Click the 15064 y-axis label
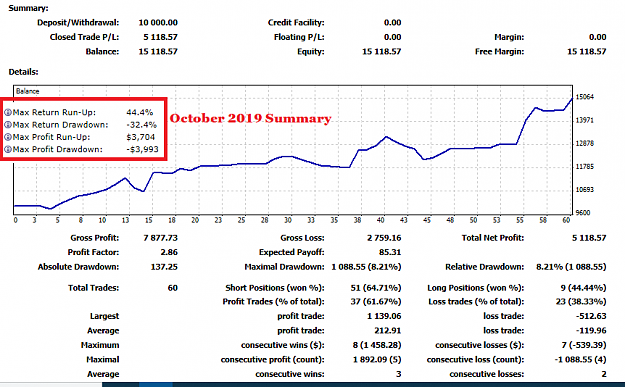The width and height of the screenshot is (625, 387). (x=585, y=97)
